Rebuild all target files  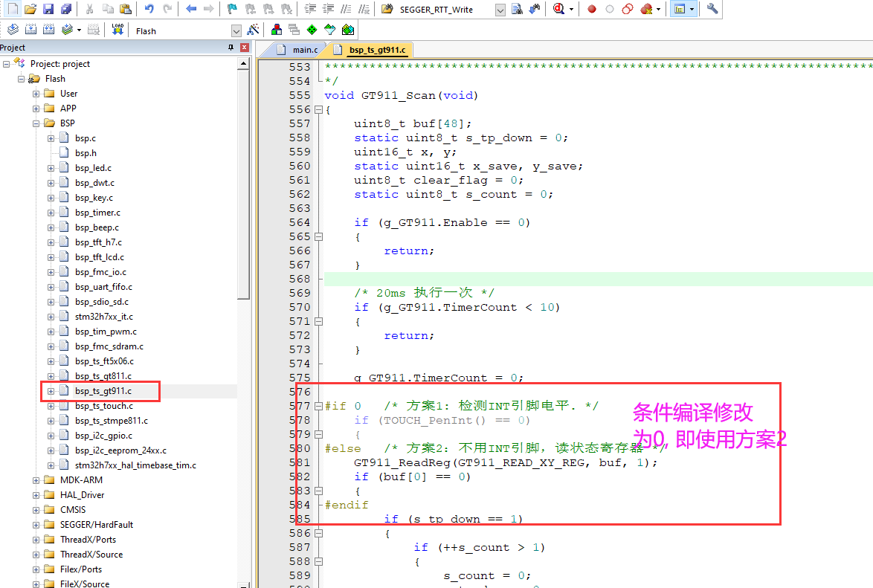point(48,30)
